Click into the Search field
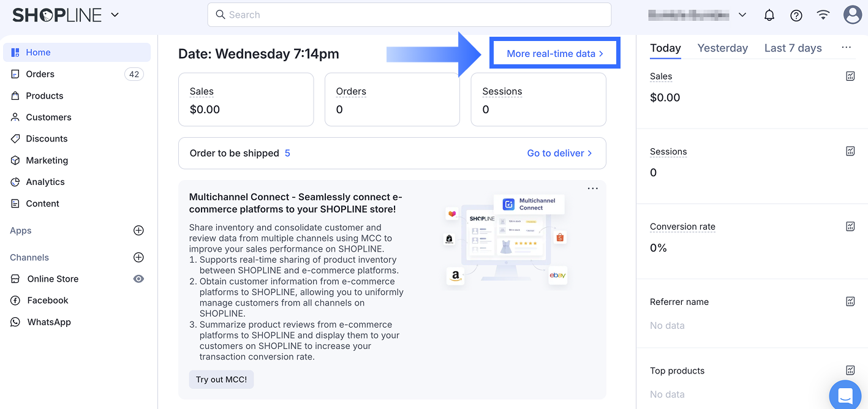This screenshot has height=409, width=868. (x=409, y=15)
